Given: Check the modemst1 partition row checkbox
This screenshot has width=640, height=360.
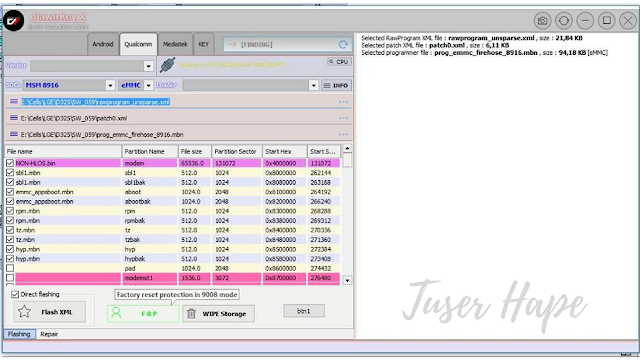Looking at the screenshot, I should coord(10,278).
